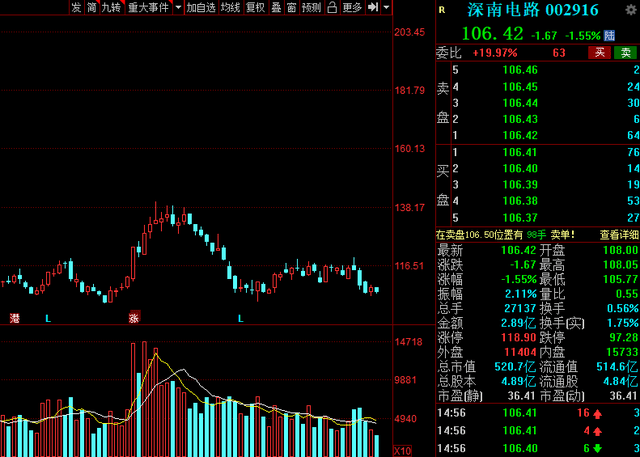Toggle the 复权 price adjustment option
Viewport: 640px width, 457px height.
coord(255,8)
